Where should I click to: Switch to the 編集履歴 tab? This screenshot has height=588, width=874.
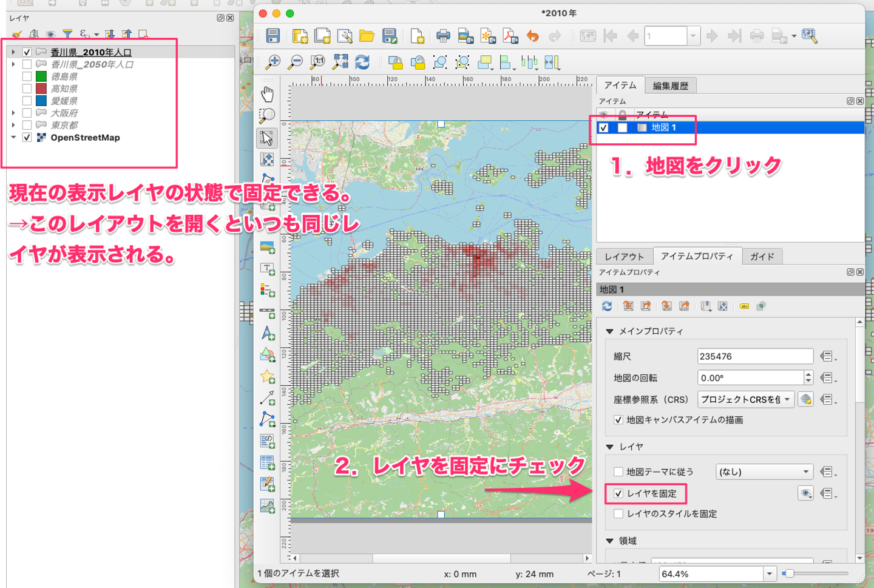click(x=671, y=86)
